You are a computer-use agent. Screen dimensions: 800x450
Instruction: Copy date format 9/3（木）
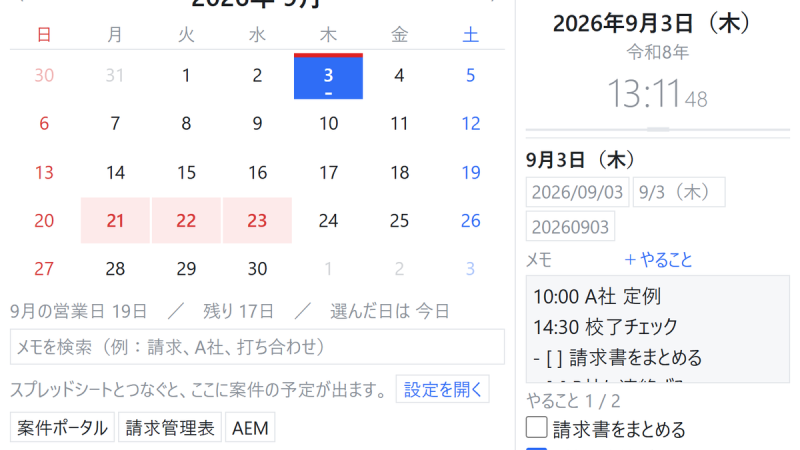coord(679,192)
